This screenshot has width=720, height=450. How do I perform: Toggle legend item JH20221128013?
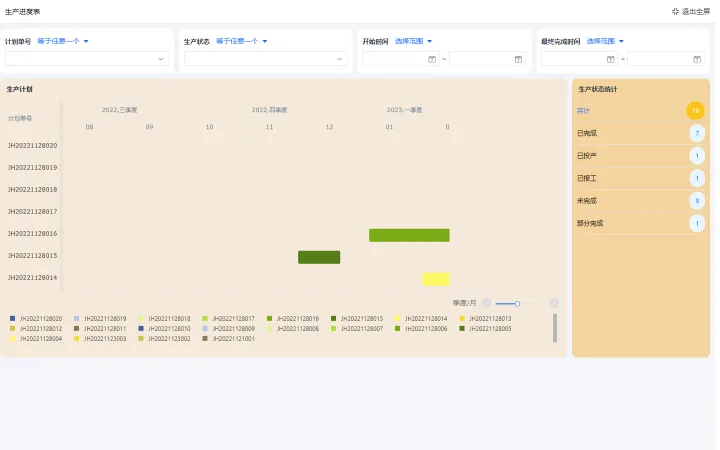485,319
